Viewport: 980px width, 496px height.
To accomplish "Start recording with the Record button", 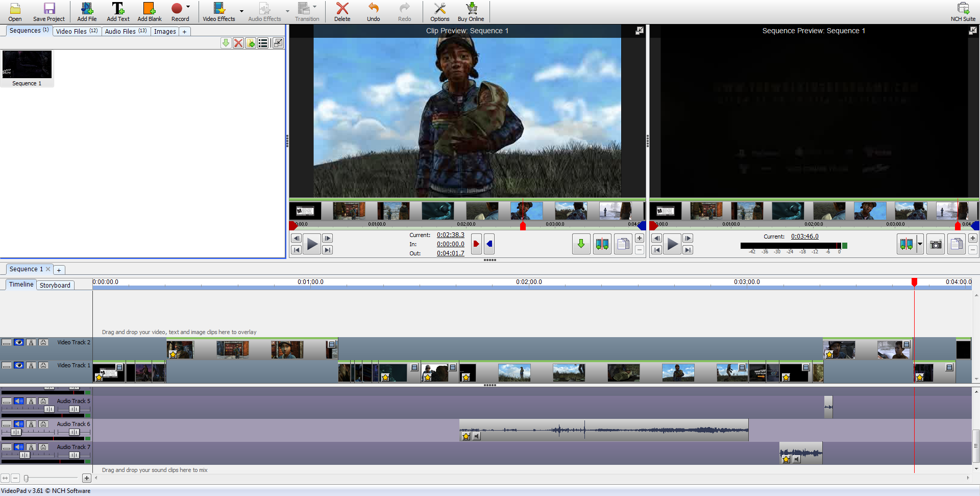I will coord(178,12).
